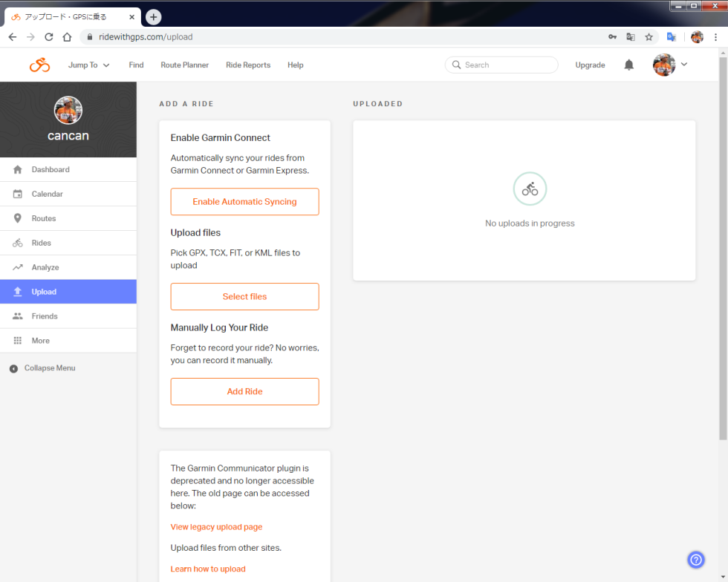Select Rides in sidebar

68,243
